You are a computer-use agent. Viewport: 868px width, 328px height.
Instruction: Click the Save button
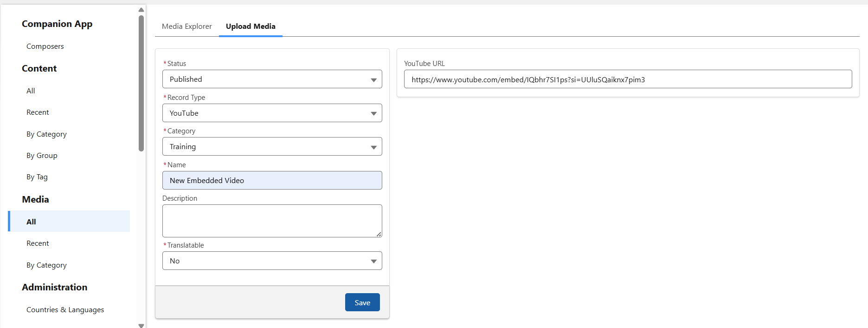362,302
